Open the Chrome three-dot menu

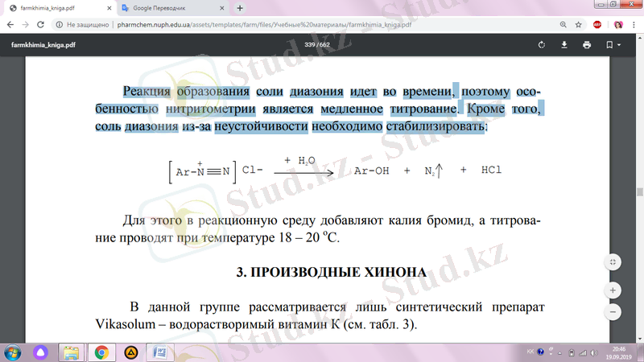tap(634, 25)
